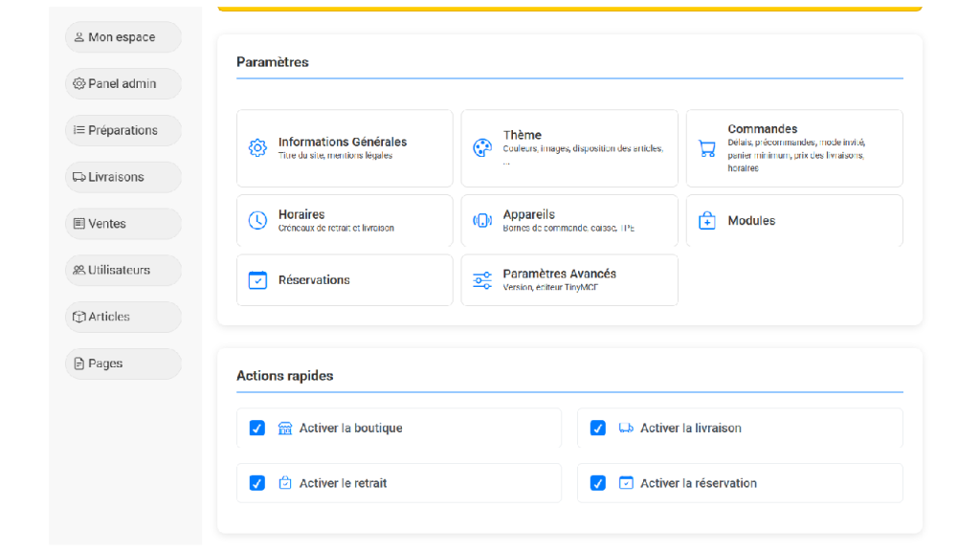Click the calendar icon beside Réservations

(257, 280)
